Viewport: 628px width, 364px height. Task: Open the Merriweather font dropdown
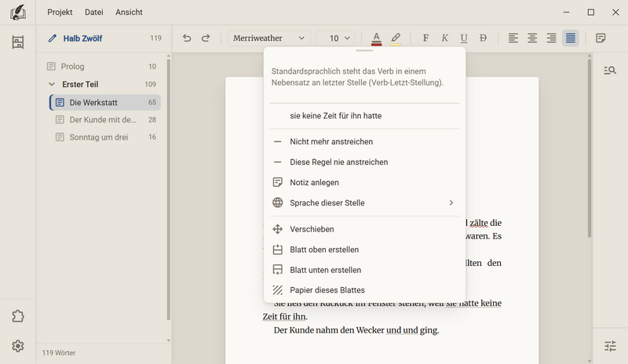tap(268, 38)
